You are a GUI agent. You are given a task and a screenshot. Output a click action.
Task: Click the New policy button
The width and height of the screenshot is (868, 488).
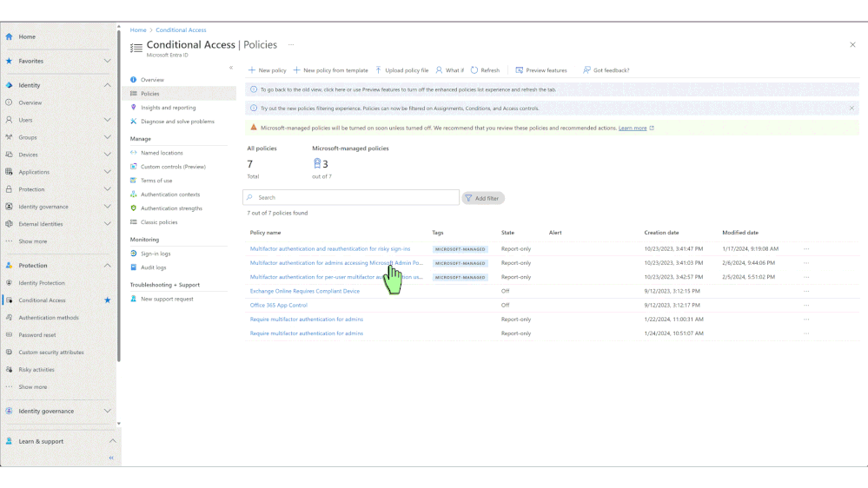(x=268, y=70)
